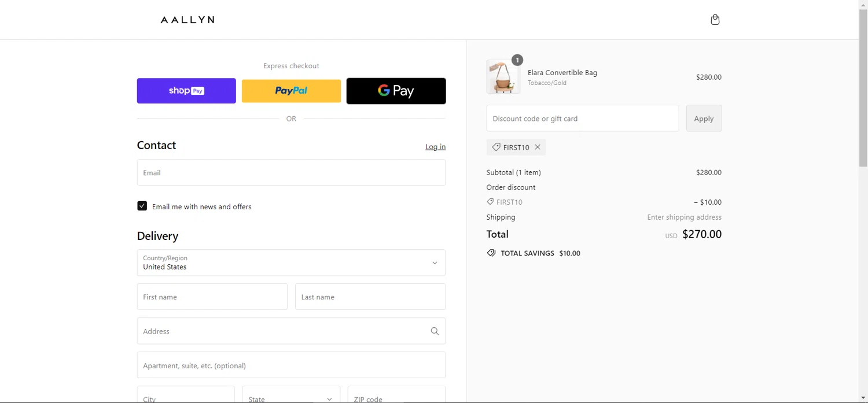Open the Country/Region dropdown
The height and width of the screenshot is (403, 868).
coord(291,262)
